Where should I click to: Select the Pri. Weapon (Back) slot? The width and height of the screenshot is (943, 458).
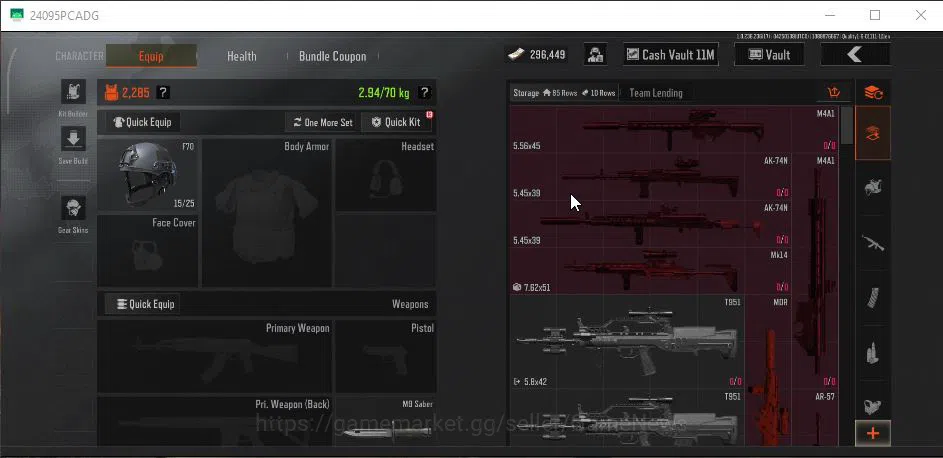point(214,421)
